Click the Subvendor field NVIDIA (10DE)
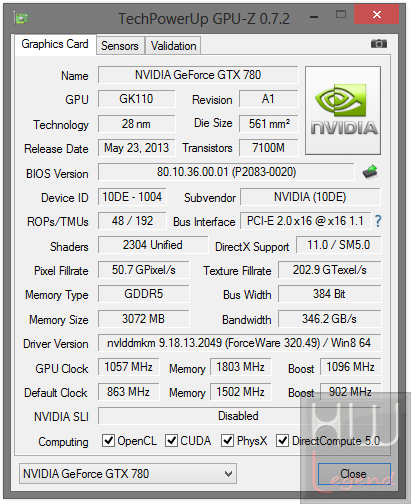The width and height of the screenshot is (411, 504). point(310,197)
